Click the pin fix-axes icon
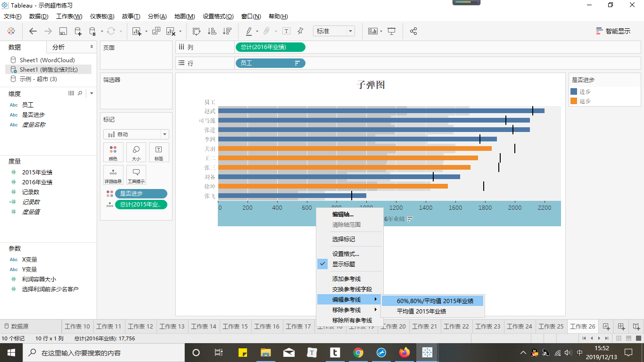The width and height of the screenshot is (644, 362). coord(300,31)
